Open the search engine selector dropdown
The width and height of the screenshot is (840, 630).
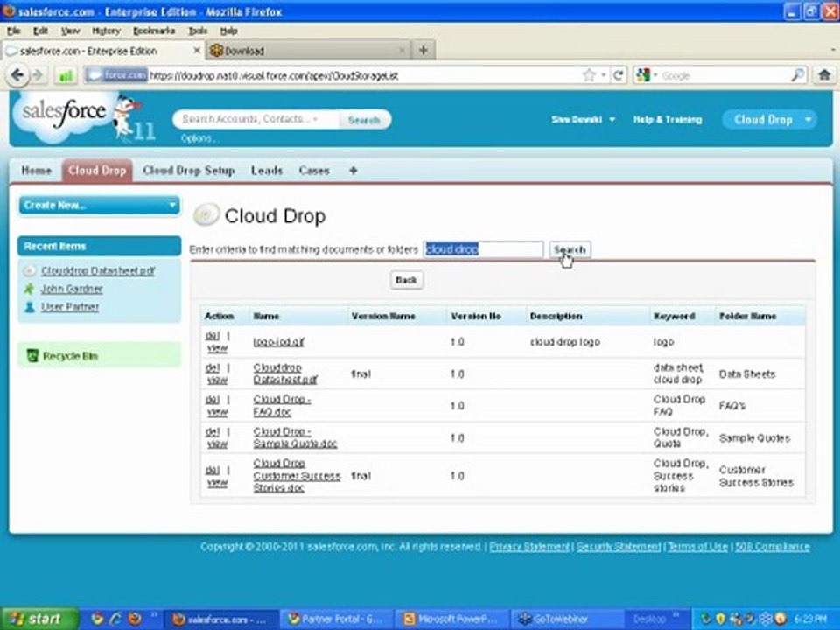point(655,75)
